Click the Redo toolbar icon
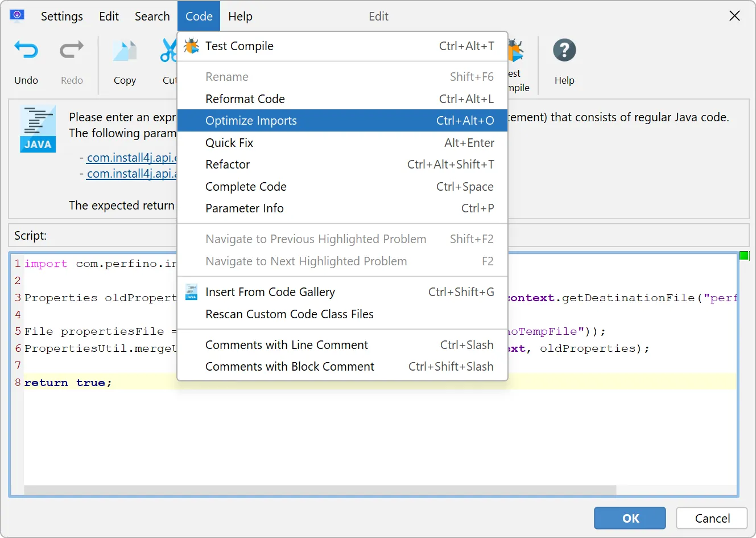The width and height of the screenshot is (756, 538). [x=72, y=51]
